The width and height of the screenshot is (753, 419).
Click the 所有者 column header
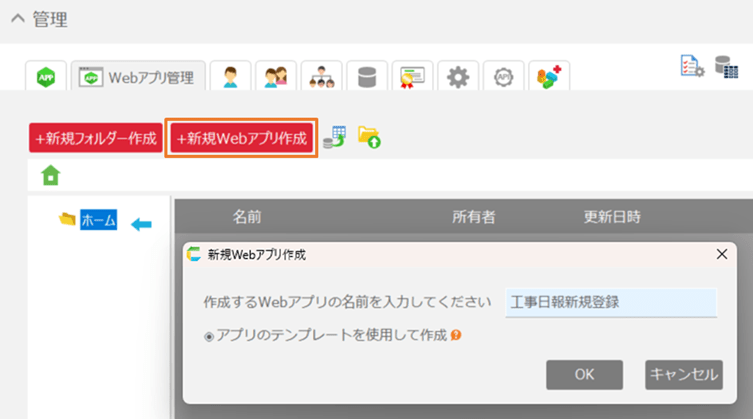(474, 217)
